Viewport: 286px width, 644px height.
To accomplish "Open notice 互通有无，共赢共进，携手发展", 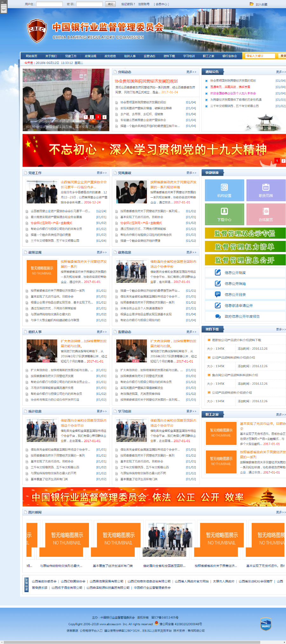I will click(230, 87).
